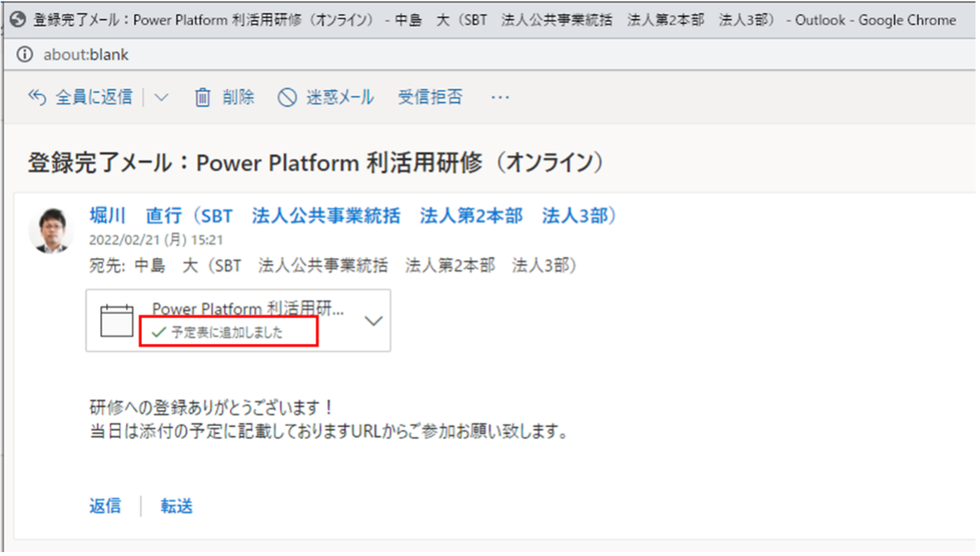This screenshot has width=980, height=556.
Task: Click the email subject heading 登録完了メール
Action: (x=316, y=163)
